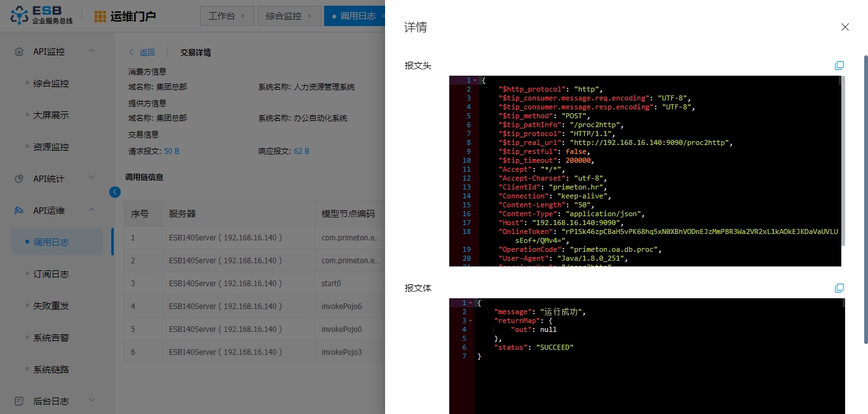
Task: Open 失败重发 in the sidebar
Action: click(x=51, y=306)
